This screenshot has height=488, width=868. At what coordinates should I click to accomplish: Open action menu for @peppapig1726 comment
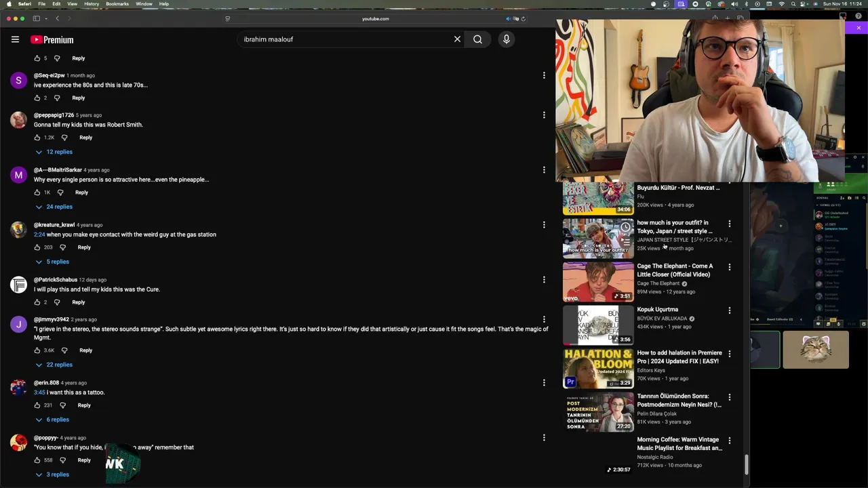pos(544,115)
